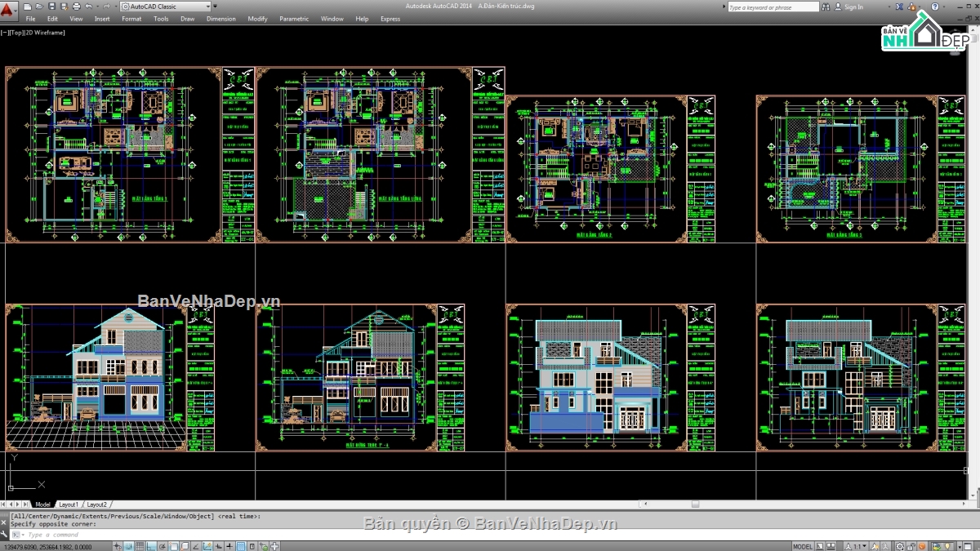Open the workspace settings gear icon
The height and width of the screenshot is (551, 980).
click(900, 544)
